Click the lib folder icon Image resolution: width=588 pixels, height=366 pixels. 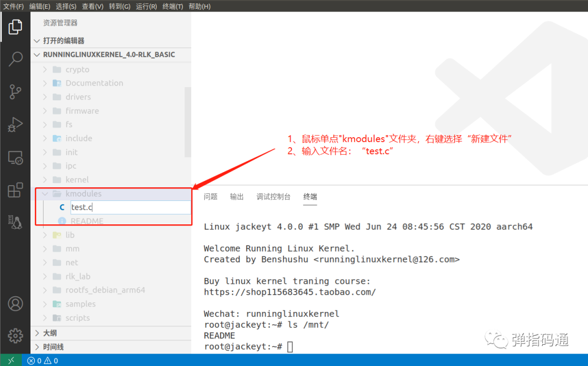(57, 235)
